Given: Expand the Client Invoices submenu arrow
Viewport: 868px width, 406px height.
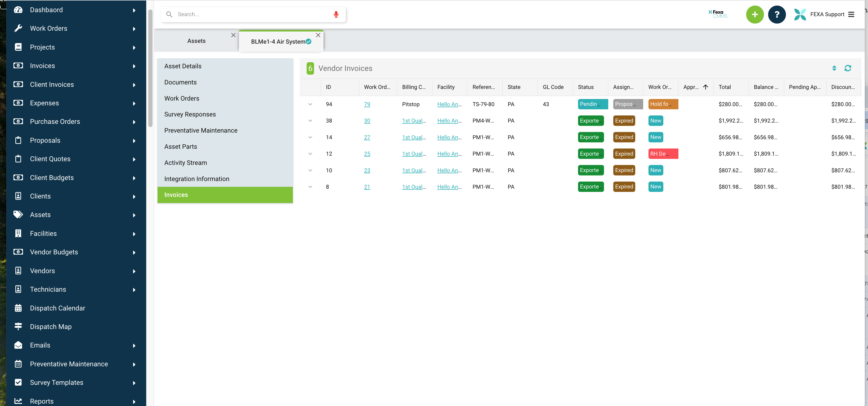Looking at the screenshot, I should point(134,85).
